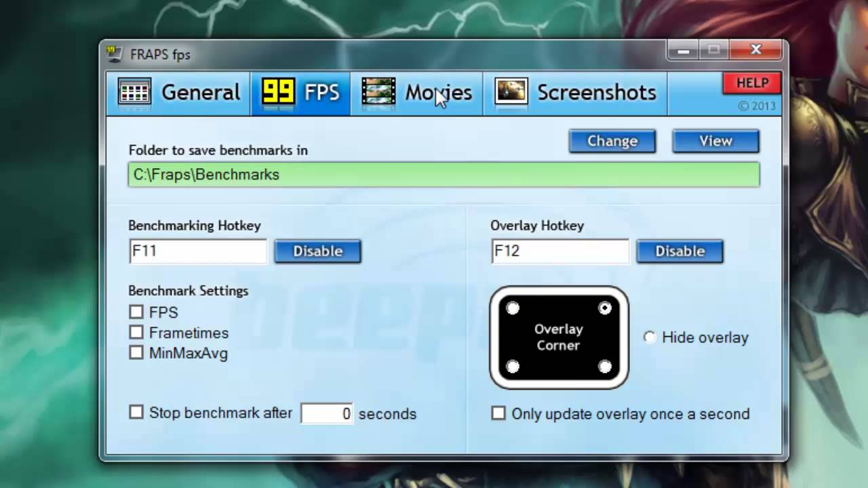The width and height of the screenshot is (868, 488).
Task: Click the General tab grid icon
Action: pos(134,92)
